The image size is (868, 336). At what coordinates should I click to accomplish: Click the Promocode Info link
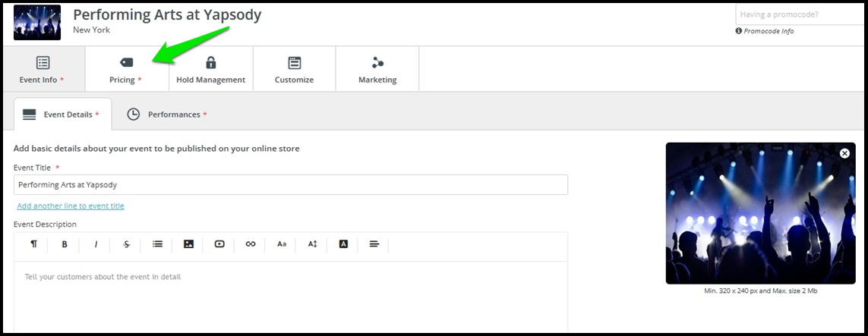[765, 31]
